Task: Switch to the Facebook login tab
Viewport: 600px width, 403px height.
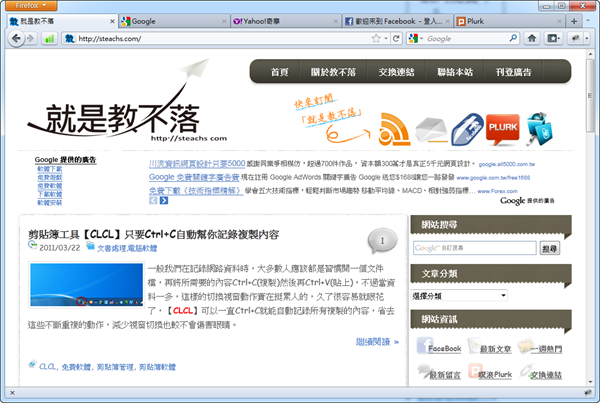Action: pyautogui.click(x=397, y=21)
